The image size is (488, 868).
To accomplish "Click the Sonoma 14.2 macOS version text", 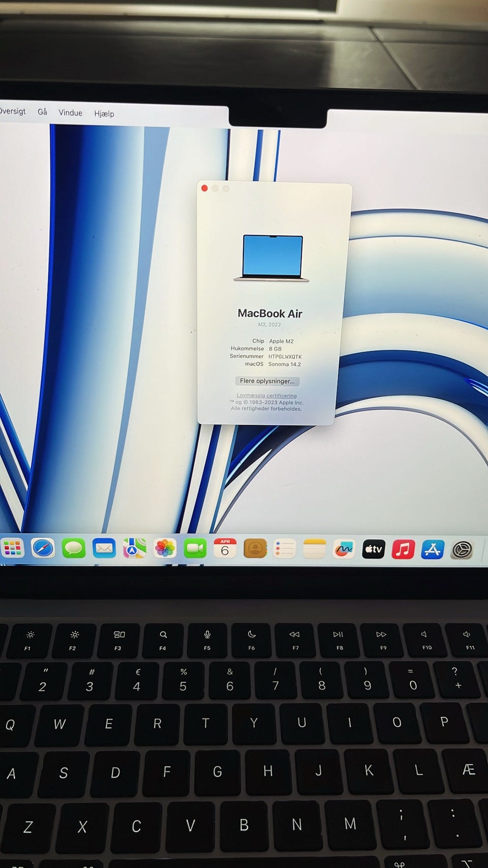I will click(285, 364).
